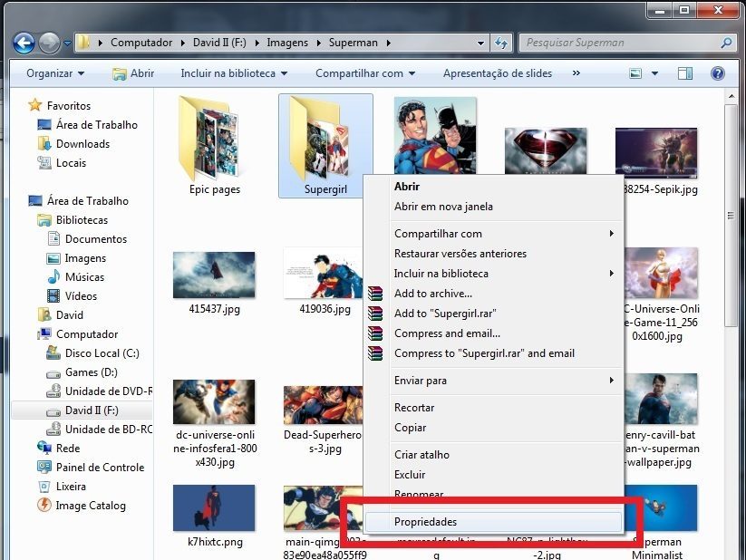The image size is (746, 560).
Task: Select Bibliotecas in navigation tree
Action: (82, 220)
